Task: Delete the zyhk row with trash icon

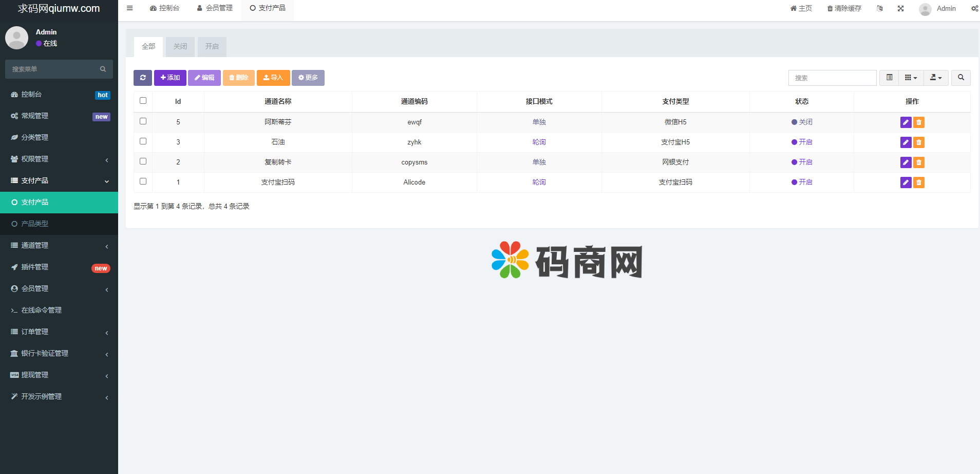Action: [919, 142]
